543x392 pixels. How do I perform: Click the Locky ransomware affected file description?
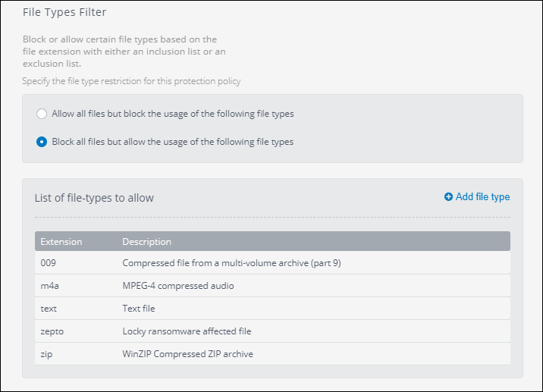tap(187, 331)
